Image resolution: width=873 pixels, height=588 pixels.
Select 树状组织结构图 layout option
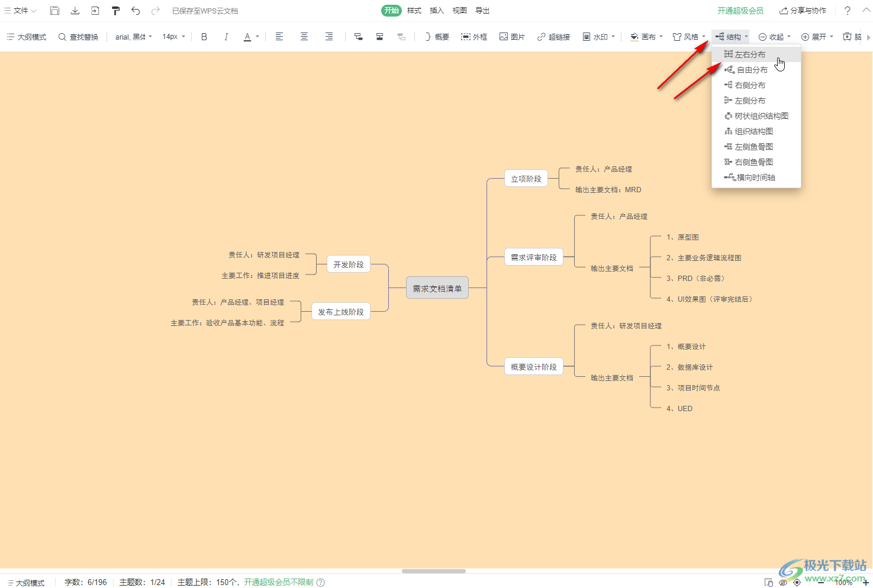coord(756,116)
